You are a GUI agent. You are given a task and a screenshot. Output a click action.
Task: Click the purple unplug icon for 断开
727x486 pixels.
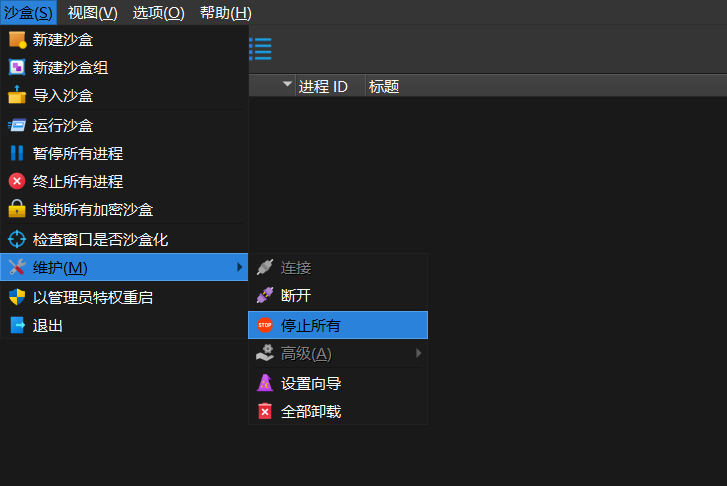coord(265,295)
